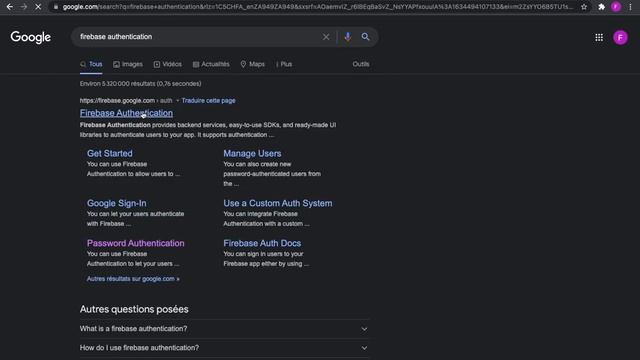Screen dimensions: 640x360
Task: Stop page loading with the X button
Action: pyautogui.click(x=38, y=7)
